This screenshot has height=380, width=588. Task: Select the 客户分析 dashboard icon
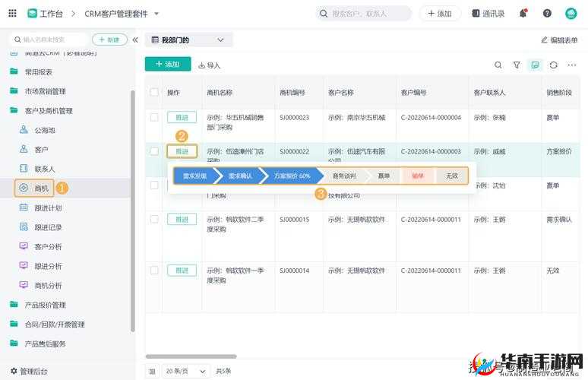point(24,246)
